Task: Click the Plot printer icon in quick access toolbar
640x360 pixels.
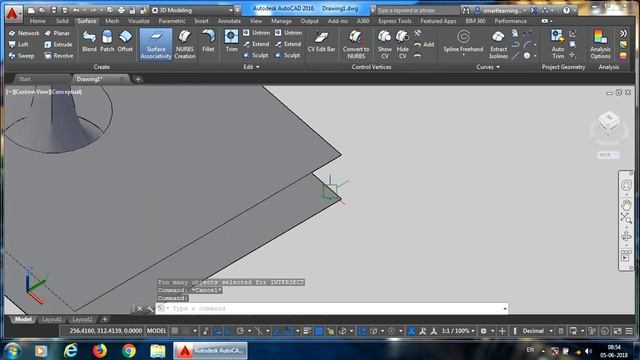Action: (x=121, y=10)
